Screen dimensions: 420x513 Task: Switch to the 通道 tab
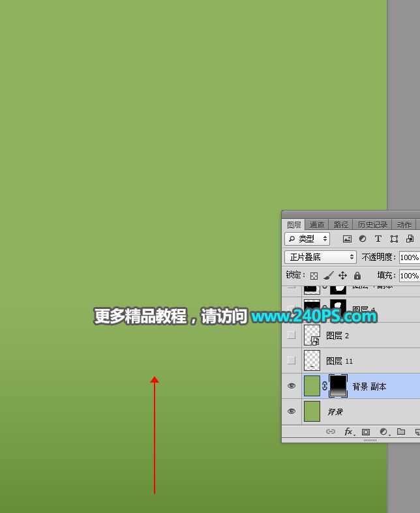coord(317,225)
